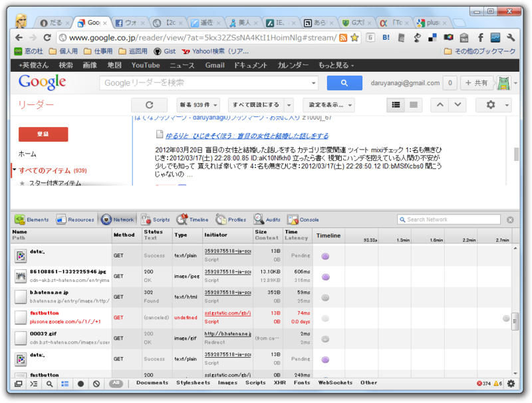Open Gmail from Google bar
Image resolution: width=532 pixels, height=403 pixels.
coord(215,65)
